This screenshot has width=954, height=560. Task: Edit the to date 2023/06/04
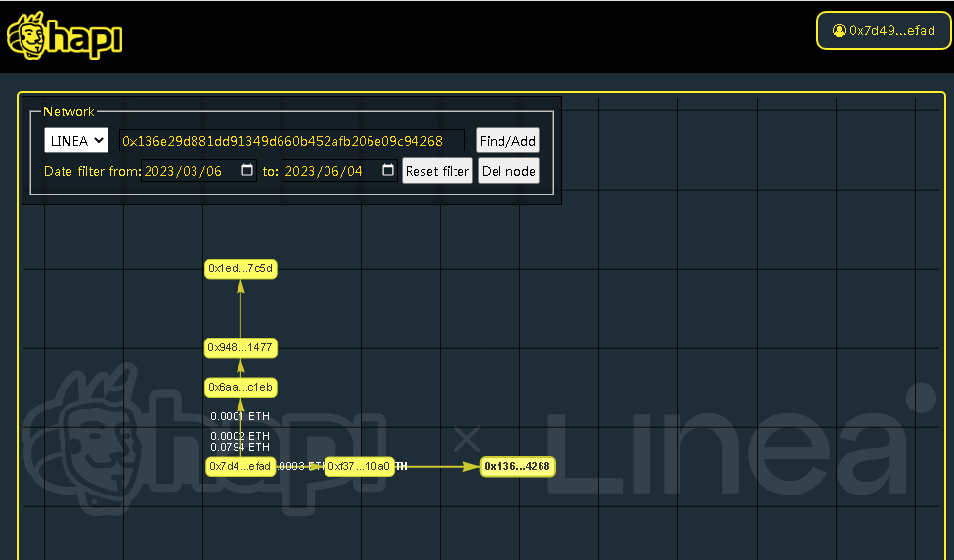(x=324, y=171)
